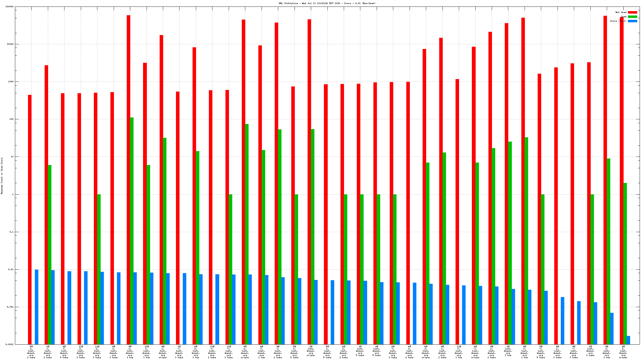
Task: Click the '3@ list.dnswl.org 1 hop' x-axis label
Action: 508,351
